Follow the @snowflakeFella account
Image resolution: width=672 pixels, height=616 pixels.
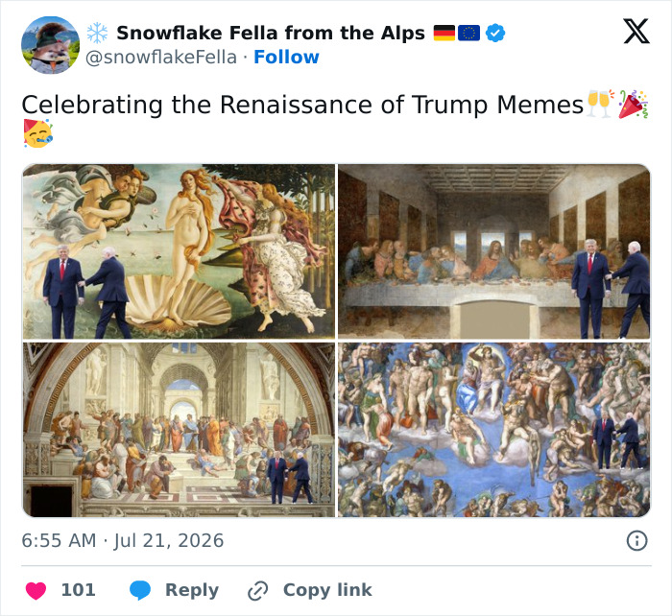coord(286,57)
